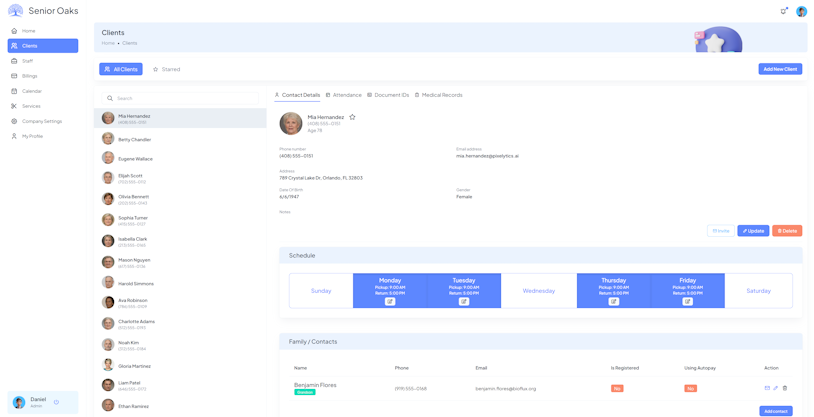Select Mason Nguyen in the client list
This screenshot has width=814, height=417.
[180, 263]
